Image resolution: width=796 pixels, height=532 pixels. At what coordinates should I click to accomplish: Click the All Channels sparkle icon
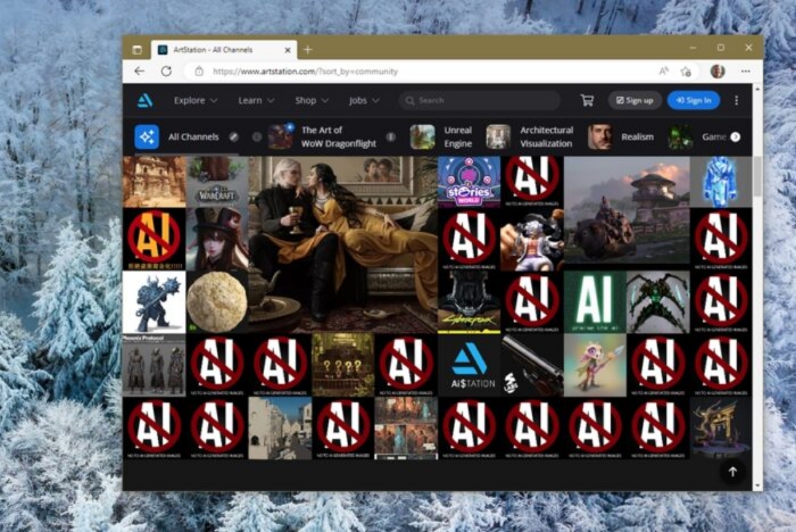pyautogui.click(x=147, y=137)
